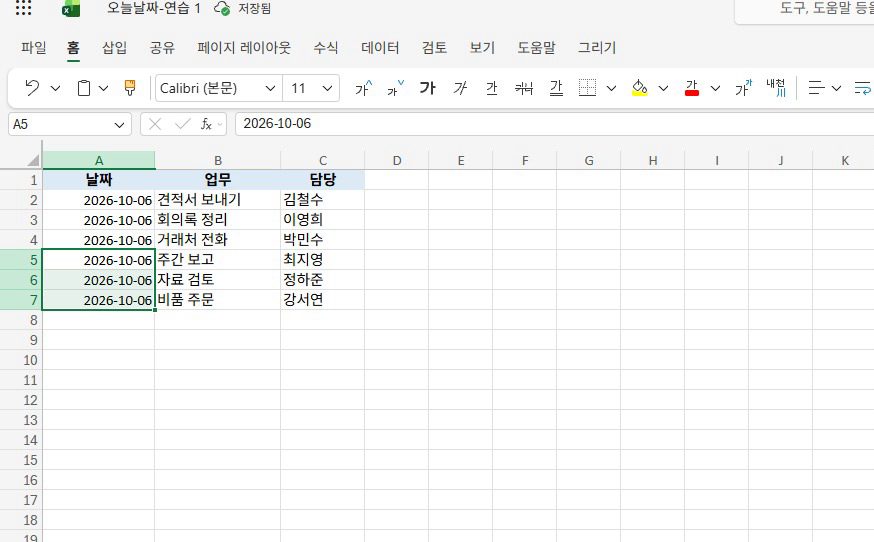Viewport: 874px width, 542px height.
Task: Open the 그리기 tab
Action: pyautogui.click(x=597, y=48)
